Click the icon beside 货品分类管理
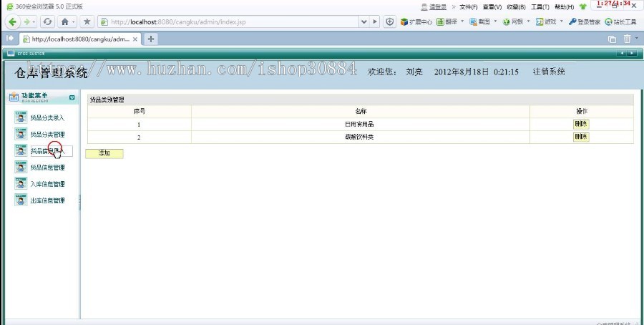644x325 pixels. click(x=21, y=134)
